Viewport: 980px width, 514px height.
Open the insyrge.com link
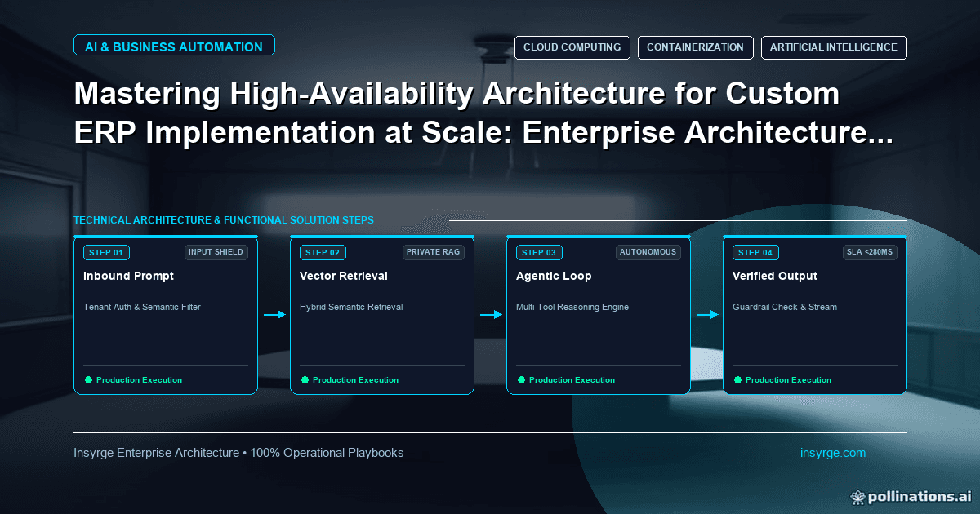point(833,453)
